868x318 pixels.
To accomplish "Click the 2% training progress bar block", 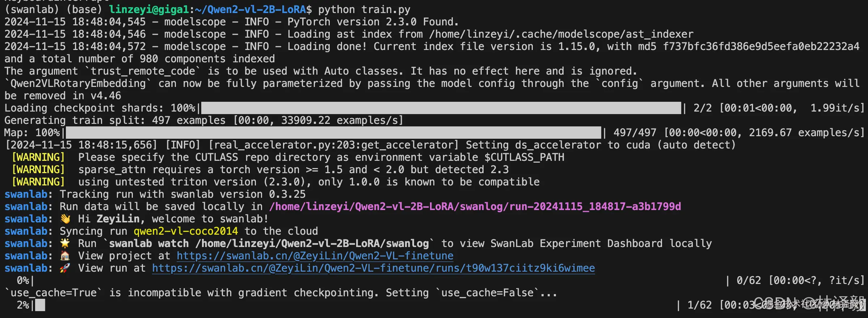I will pos(40,305).
